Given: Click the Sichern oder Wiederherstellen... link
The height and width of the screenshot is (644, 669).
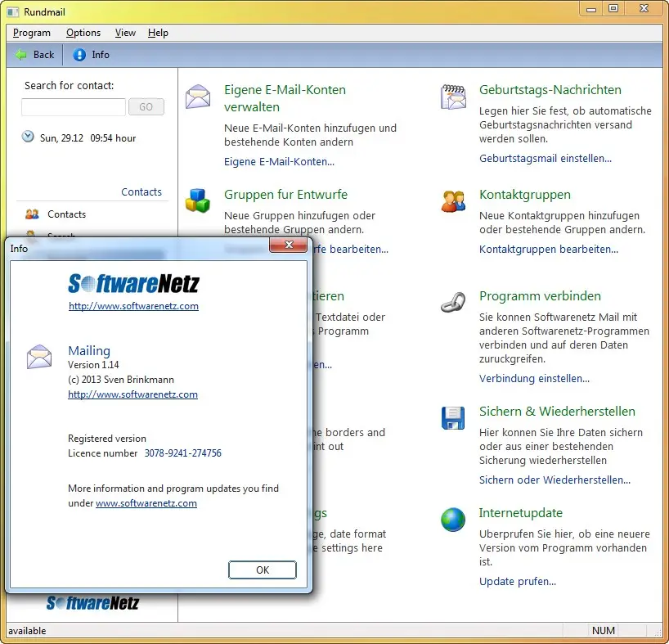Looking at the screenshot, I should (x=555, y=480).
